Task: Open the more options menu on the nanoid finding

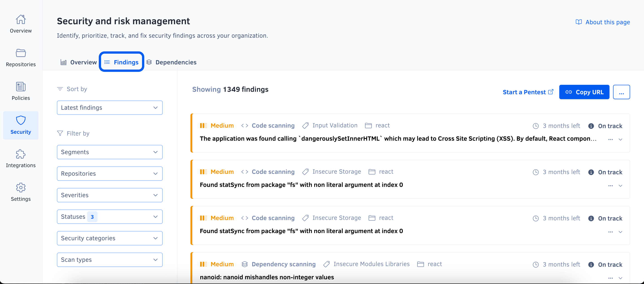Action: pos(610,278)
